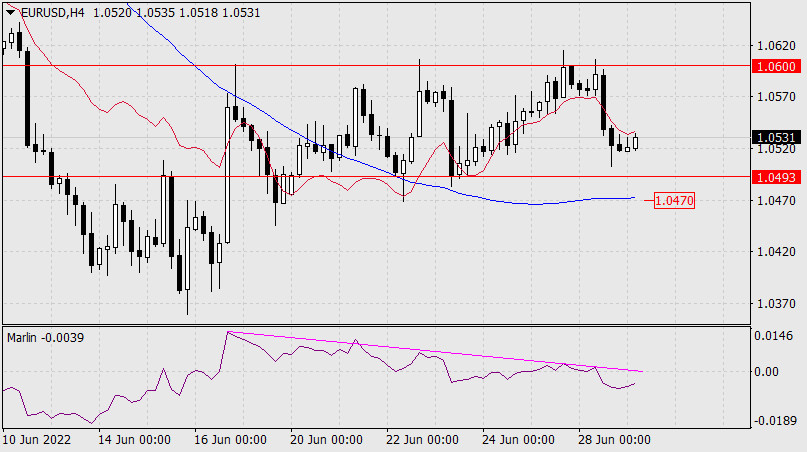Click the 1.0570 price scale value
This screenshot has height=452, width=807.
(776, 97)
